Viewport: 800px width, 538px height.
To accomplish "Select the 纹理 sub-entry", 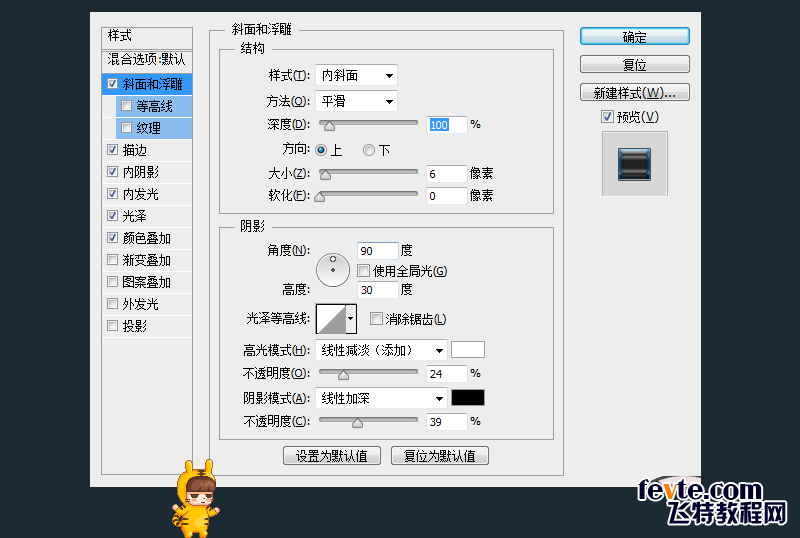I will click(x=154, y=128).
